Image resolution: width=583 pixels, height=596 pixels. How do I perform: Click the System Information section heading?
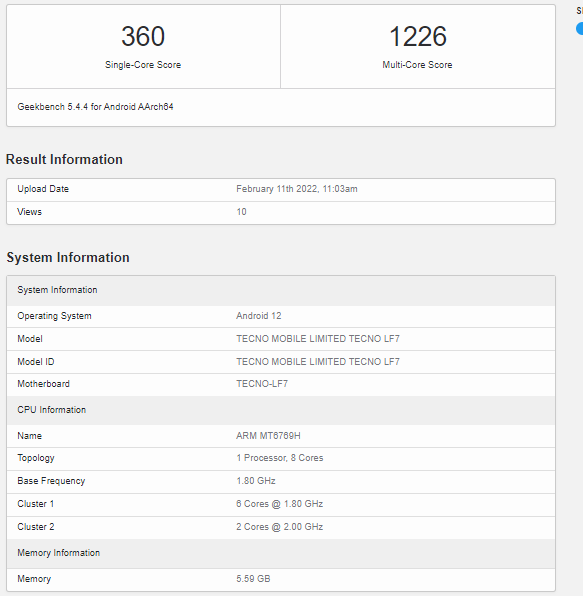coord(68,257)
